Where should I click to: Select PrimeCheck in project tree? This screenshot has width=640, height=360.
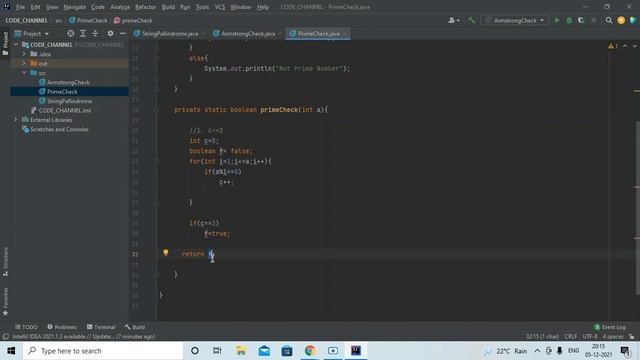point(62,92)
